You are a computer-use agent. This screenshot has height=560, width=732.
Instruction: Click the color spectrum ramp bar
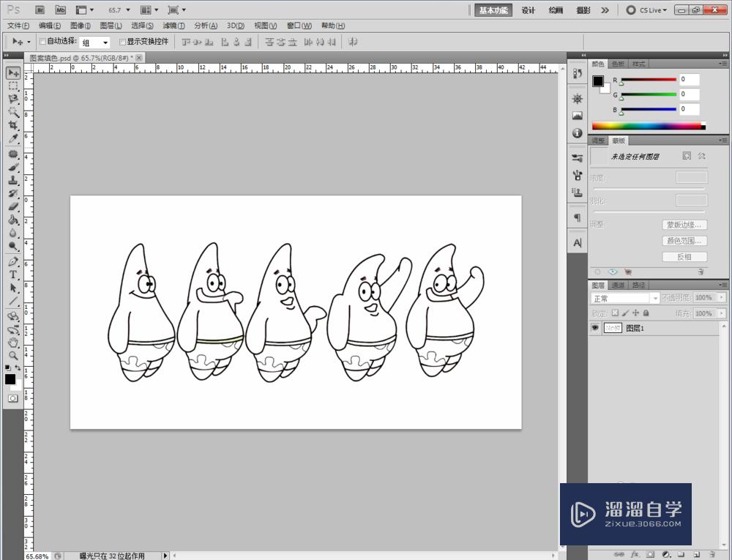tap(646, 126)
